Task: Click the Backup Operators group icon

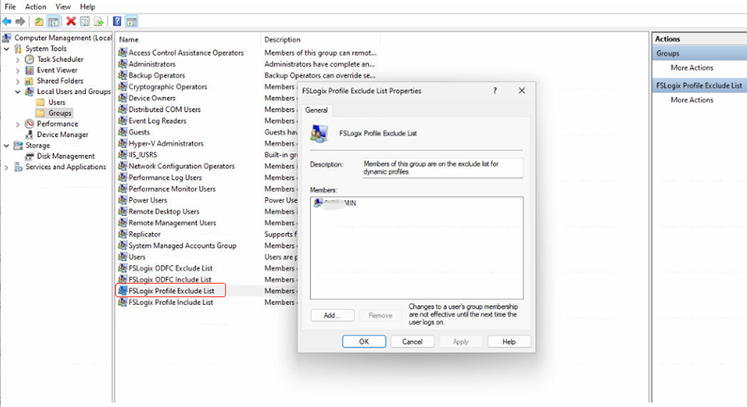Action: coord(122,75)
